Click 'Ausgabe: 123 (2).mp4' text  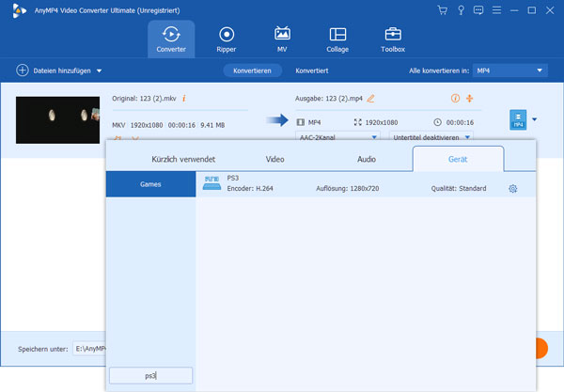coord(329,98)
